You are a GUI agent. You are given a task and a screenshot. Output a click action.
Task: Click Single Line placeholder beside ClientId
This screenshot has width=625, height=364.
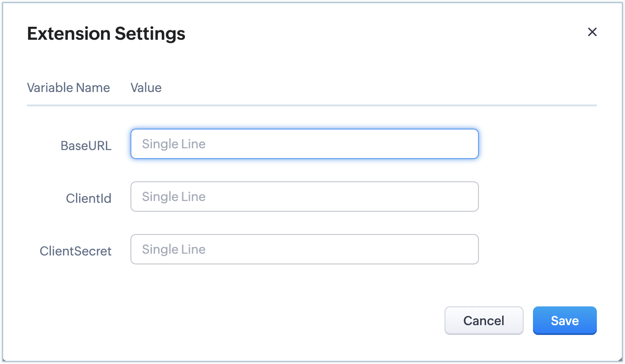tap(174, 197)
